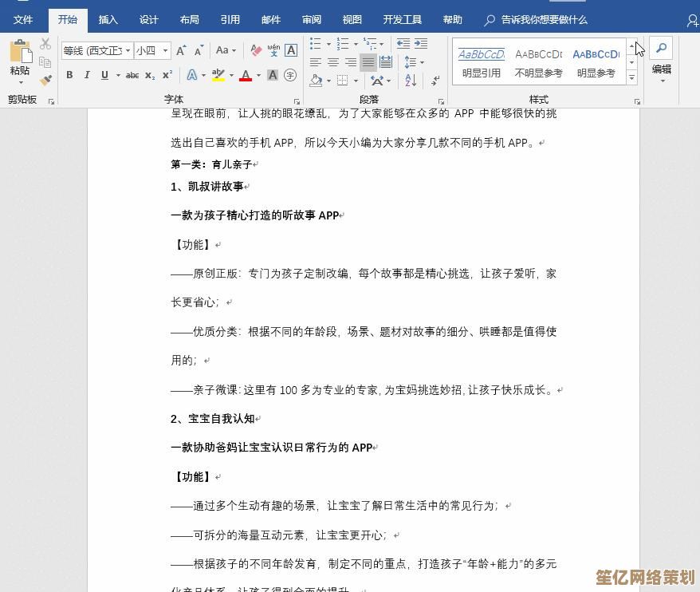This screenshot has width=700, height=592.
Task: Toggle justify alignment
Action: coord(368,62)
